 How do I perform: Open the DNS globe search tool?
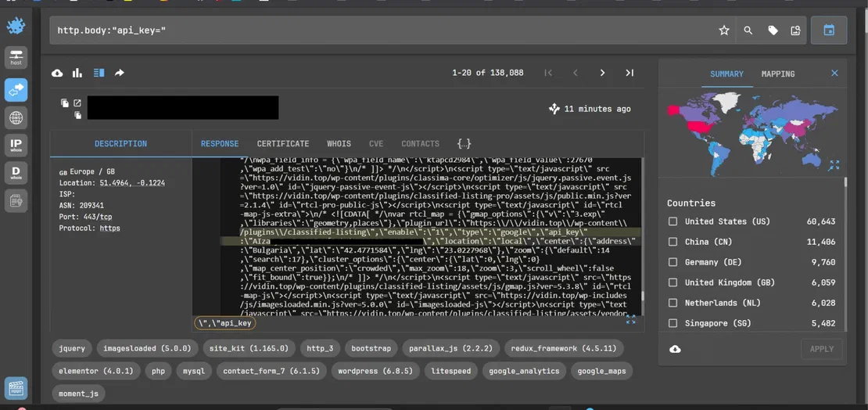(x=16, y=118)
